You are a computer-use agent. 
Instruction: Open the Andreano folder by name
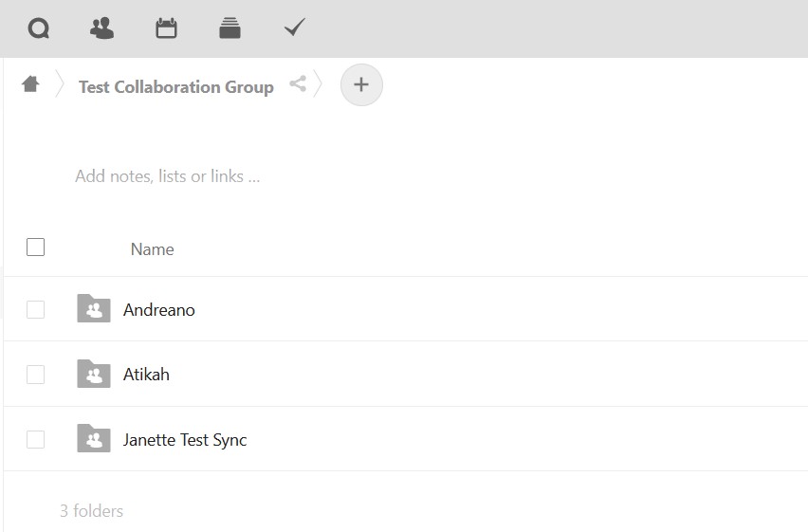tap(159, 310)
